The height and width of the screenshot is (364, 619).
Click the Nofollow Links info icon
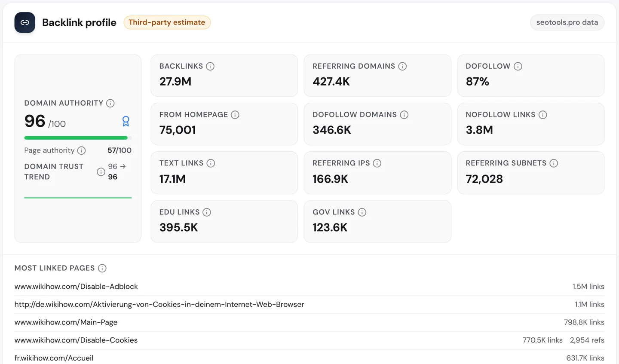tap(543, 115)
